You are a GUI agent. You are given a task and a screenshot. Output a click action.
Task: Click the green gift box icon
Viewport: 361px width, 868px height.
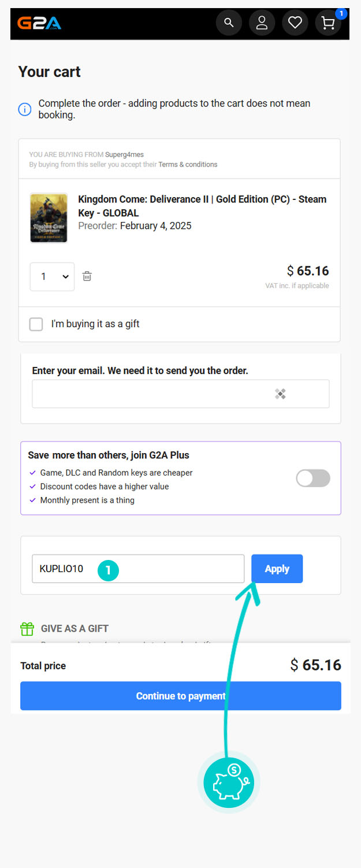(27, 629)
